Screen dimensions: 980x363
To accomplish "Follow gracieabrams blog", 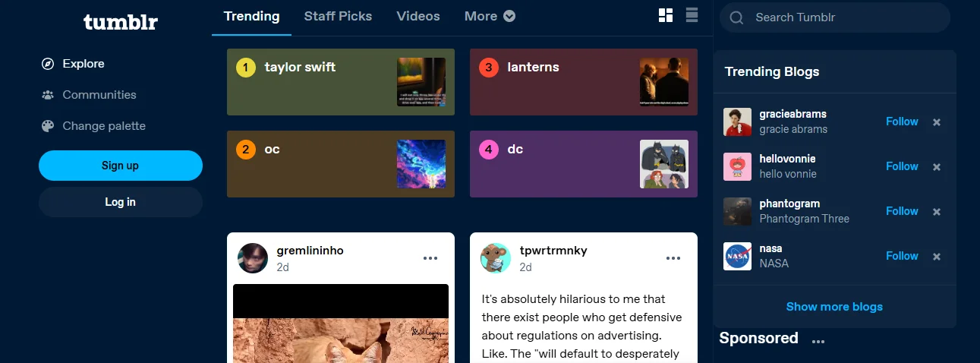I will click(902, 122).
